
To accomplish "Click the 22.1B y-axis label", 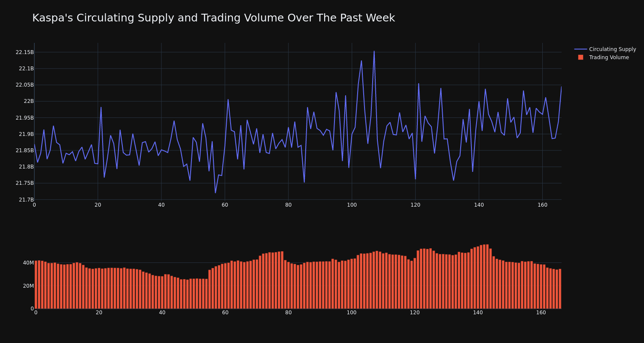I will pyautogui.click(x=26, y=69).
